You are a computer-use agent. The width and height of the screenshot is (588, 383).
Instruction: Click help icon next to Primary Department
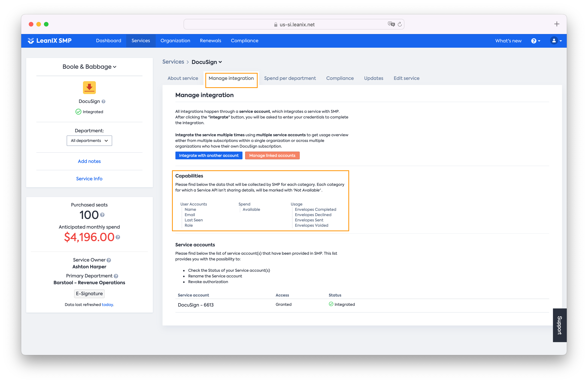point(116,276)
